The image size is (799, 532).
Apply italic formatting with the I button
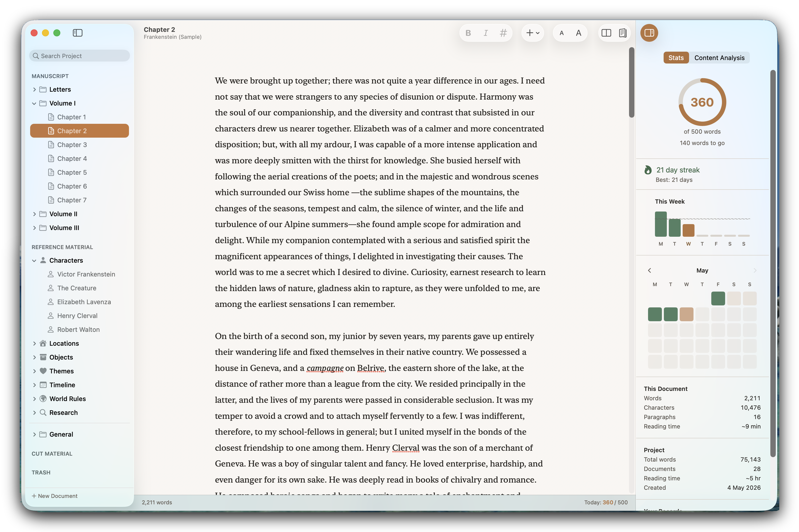pyautogui.click(x=486, y=33)
